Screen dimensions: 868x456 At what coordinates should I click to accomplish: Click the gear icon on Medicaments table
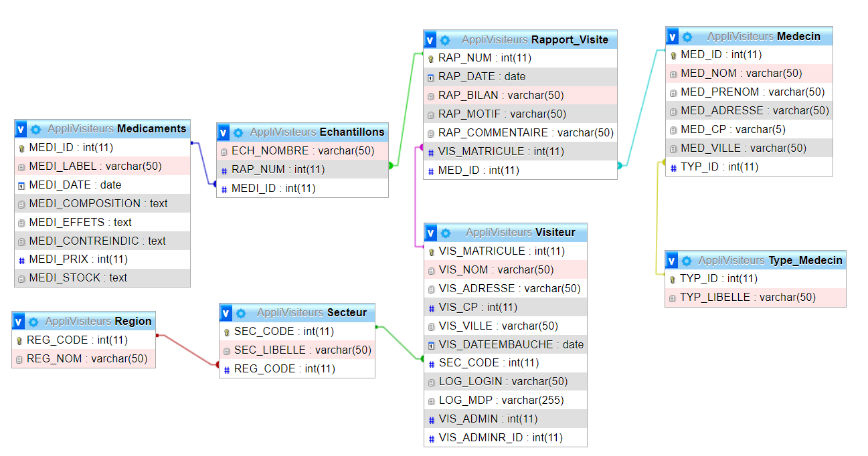[36, 129]
